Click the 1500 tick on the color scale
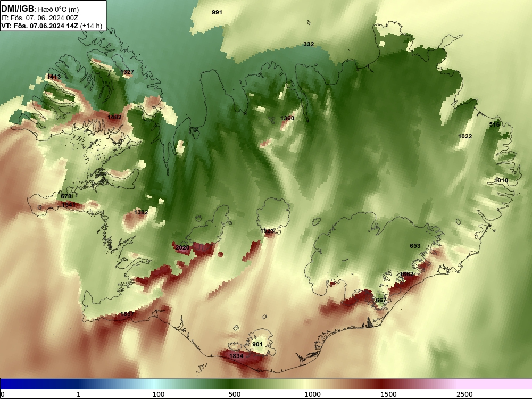This screenshot has width=532, height=399. point(388,394)
